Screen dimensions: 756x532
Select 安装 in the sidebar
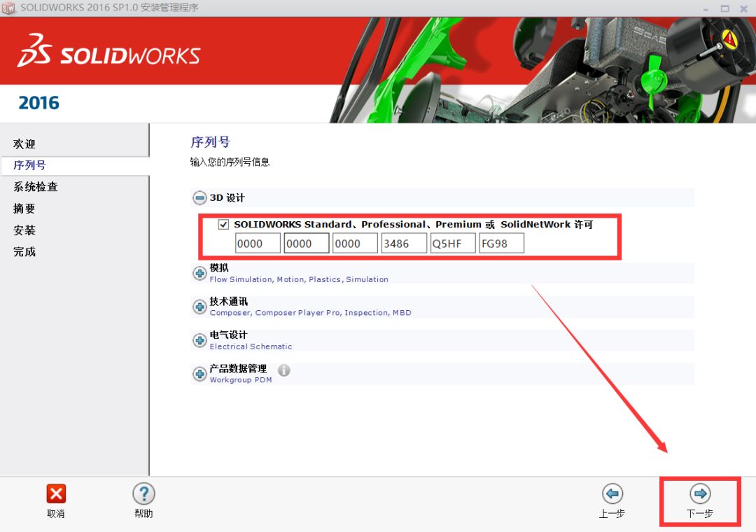tap(24, 230)
